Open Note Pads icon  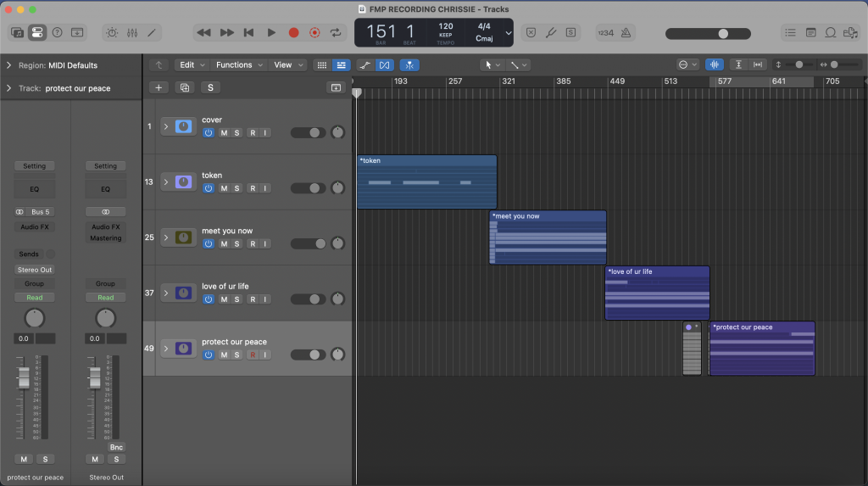810,33
